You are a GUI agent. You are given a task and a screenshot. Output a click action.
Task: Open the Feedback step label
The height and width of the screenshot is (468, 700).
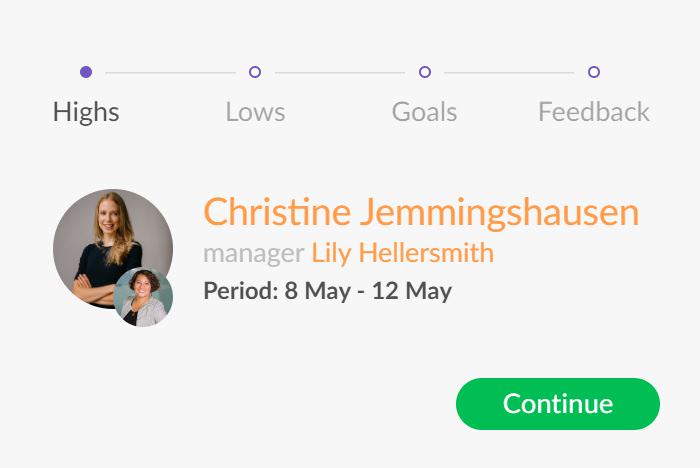(x=594, y=112)
